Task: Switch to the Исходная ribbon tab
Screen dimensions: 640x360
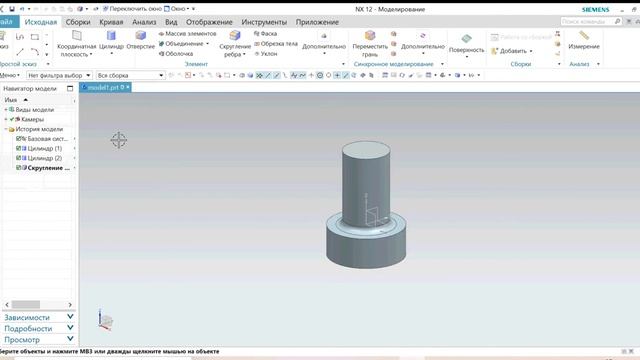Action: point(41,22)
